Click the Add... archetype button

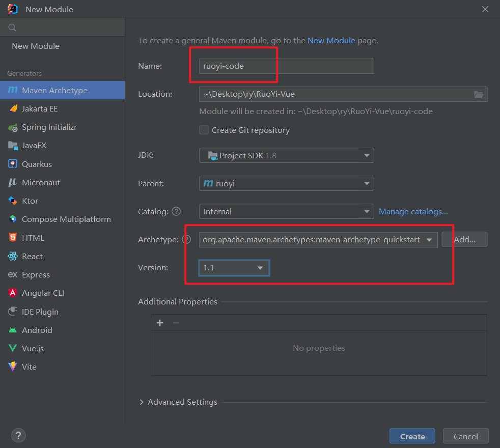pos(464,239)
